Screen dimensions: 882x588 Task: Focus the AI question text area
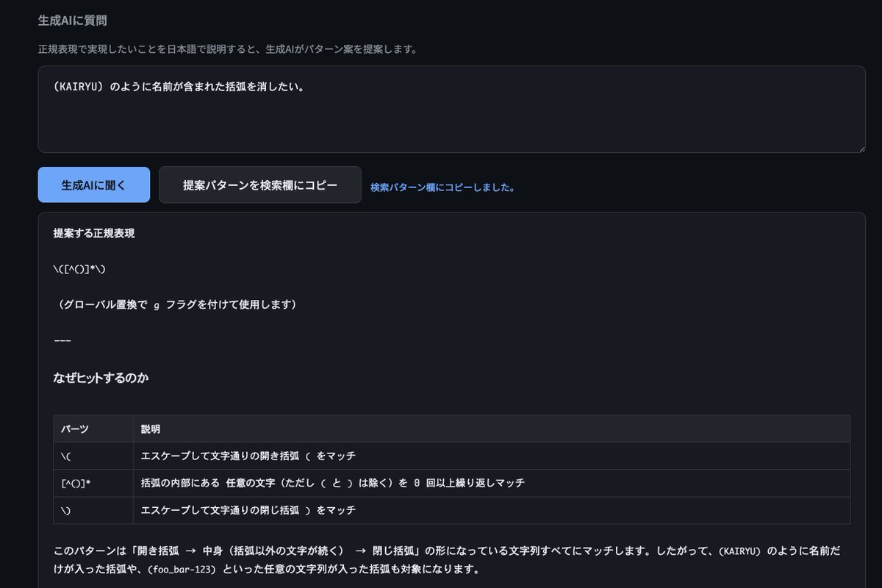[x=452, y=110]
